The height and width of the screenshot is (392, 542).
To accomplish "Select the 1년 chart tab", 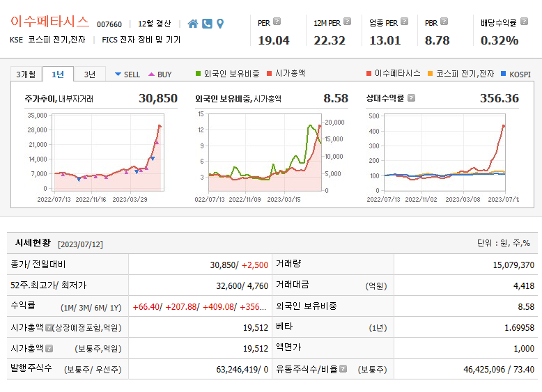I will point(58,74).
